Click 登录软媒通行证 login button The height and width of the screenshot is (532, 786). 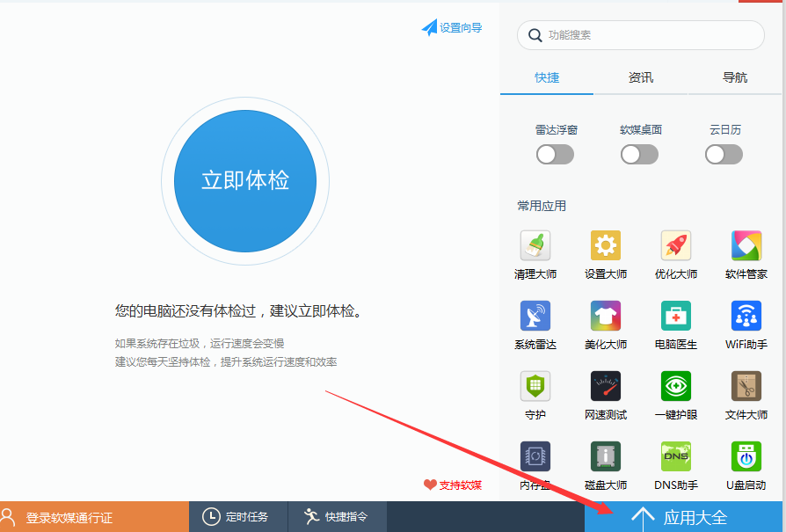click(x=94, y=516)
